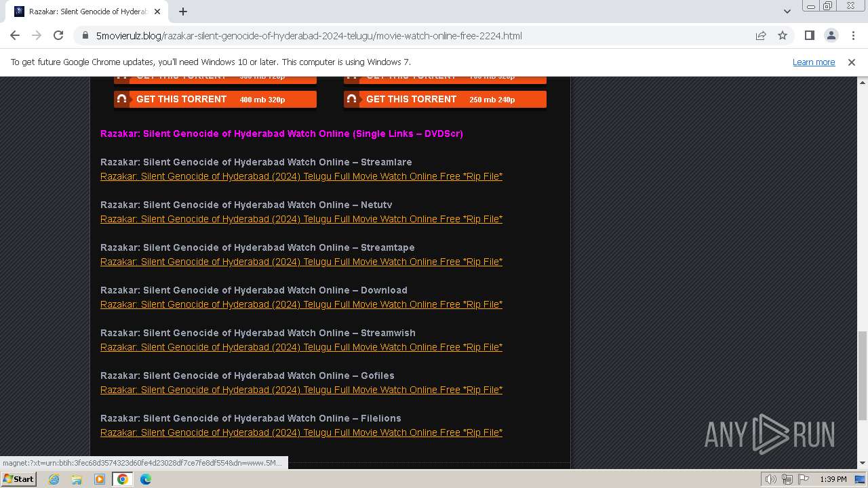Viewport: 868px width, 488px height.
Task: Open the Streamwish watch online link
Action: (x=301, y=347)
